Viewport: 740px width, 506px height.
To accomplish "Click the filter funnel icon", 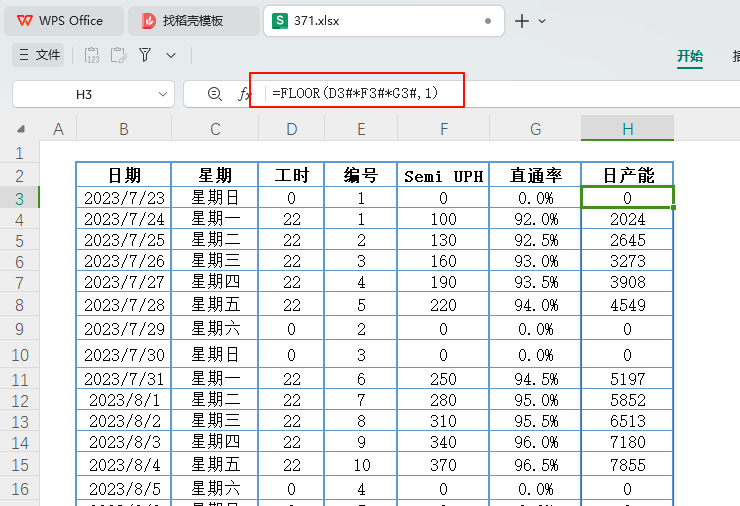I will pyautogui.click(x=145, y=55).
